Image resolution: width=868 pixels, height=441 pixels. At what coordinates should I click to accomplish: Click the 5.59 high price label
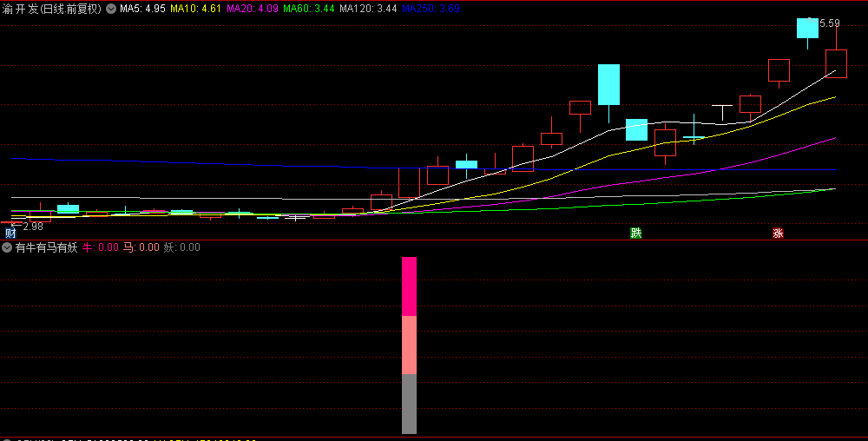[829, 23]
